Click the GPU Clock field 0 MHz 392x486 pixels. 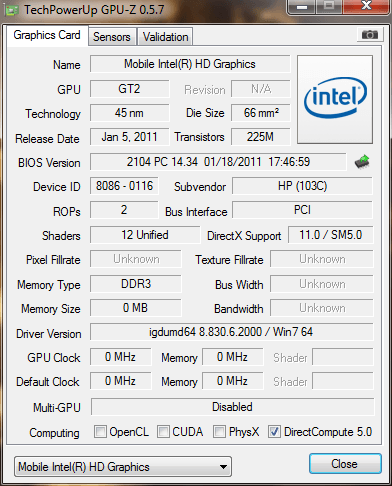pyautogui.click(x=120, y=357)
